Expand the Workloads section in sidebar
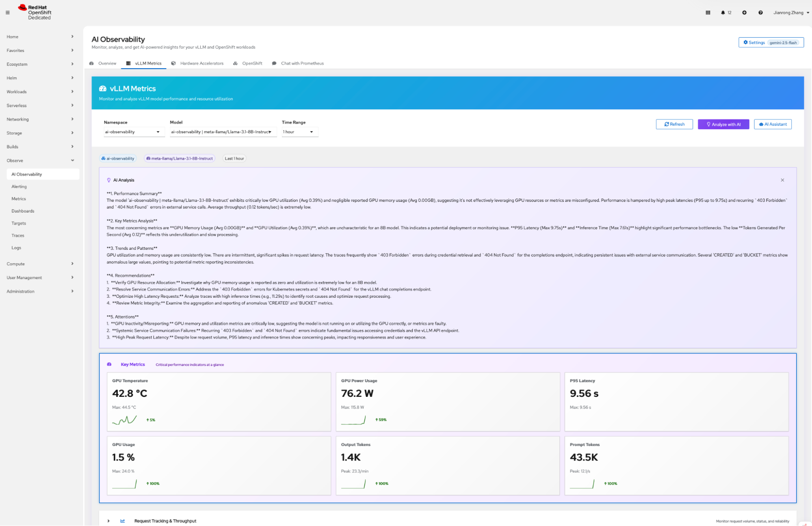 (x=39, y=91)
